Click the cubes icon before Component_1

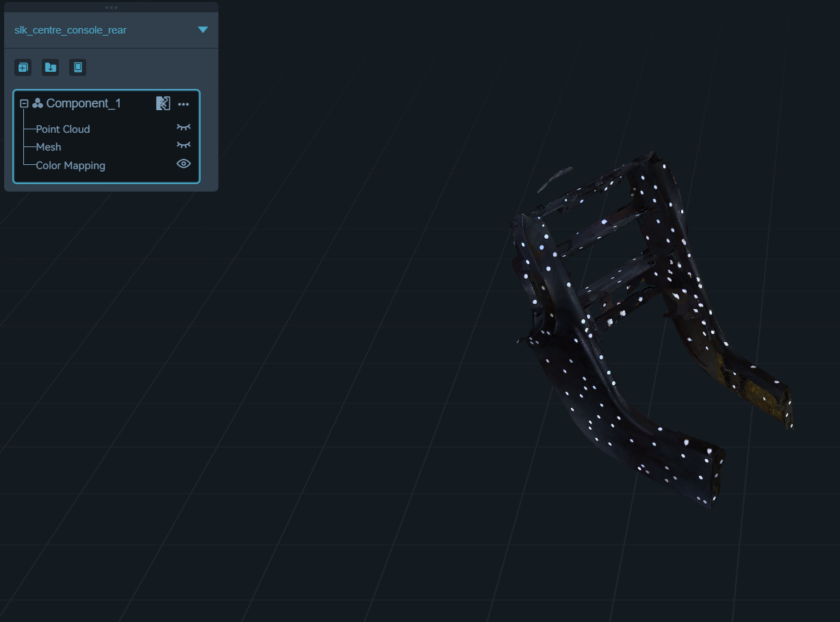coord(38,103)
